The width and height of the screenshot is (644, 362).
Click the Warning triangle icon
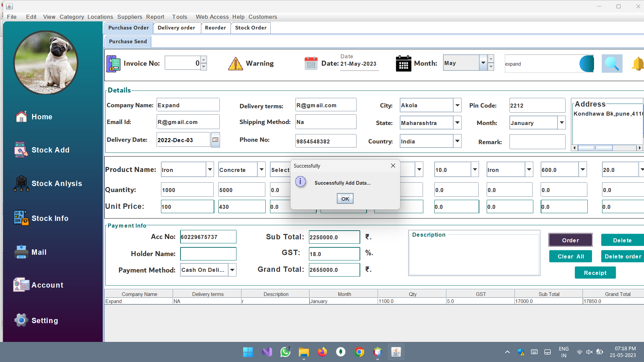tap(235, 64)
